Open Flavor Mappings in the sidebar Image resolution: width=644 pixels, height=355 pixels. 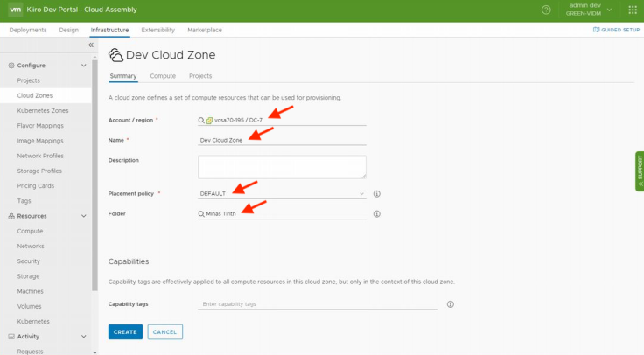click(x=40, y=126)
